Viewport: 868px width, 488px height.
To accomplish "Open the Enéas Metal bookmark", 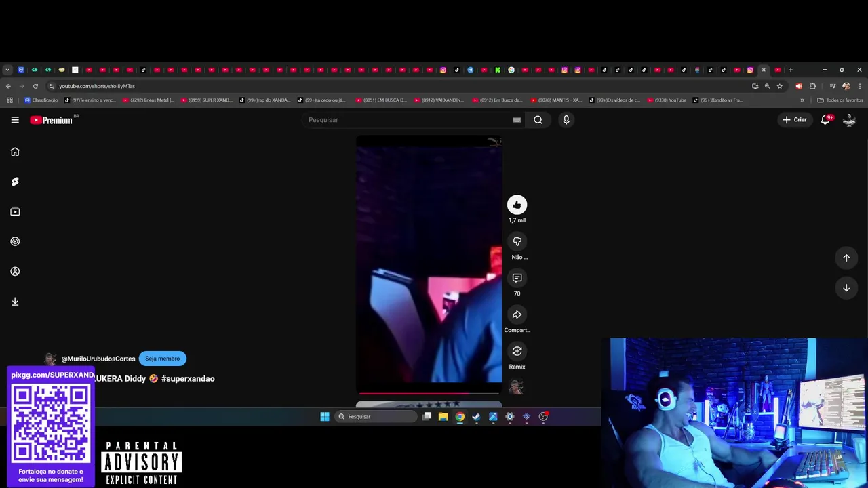I will tap(149, 100).
